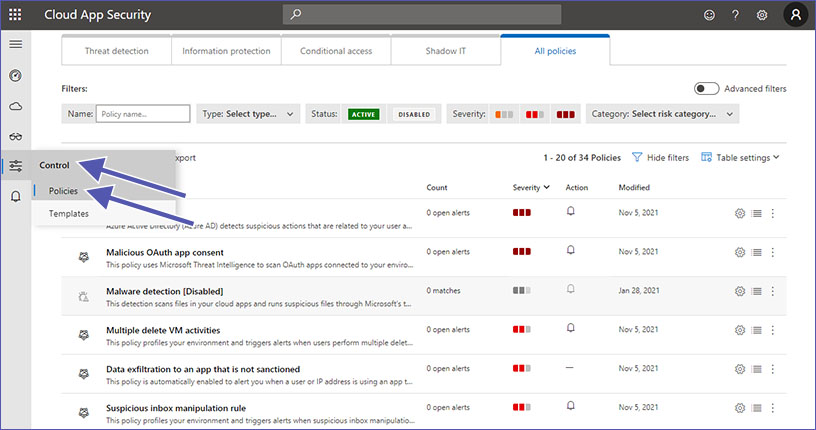Click gear icon for Multiple delete VM activities
Image resolution: width=816 pixels, height=430 pixels.
click(740, 330)
